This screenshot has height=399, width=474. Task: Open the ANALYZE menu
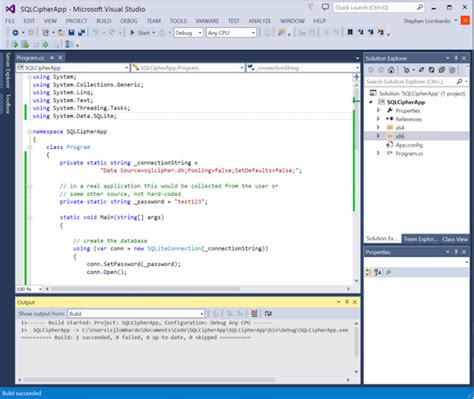[259, 21]
